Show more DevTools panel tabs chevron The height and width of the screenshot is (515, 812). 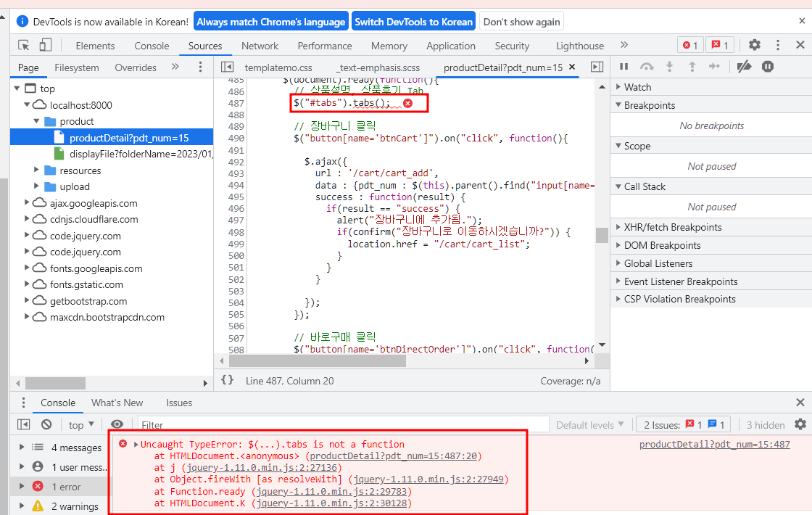click(624, 45)
